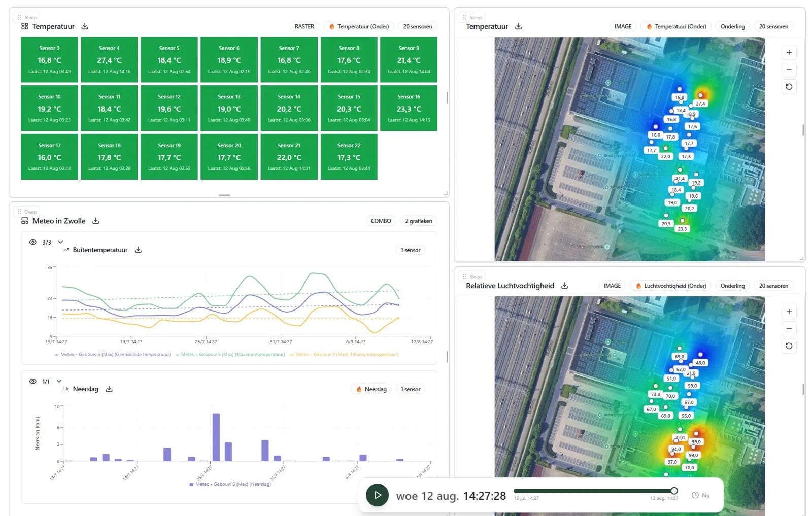Toggle Gemiddelde temperatuur legend series
The width and height of the screenshot is (812, 516).
tap(113, 355)
